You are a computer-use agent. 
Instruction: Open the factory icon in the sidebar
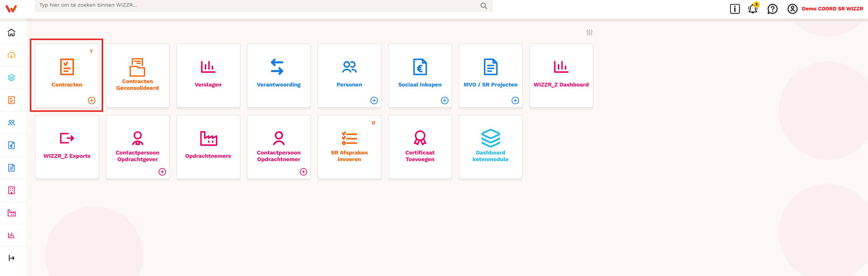(11, 213)
